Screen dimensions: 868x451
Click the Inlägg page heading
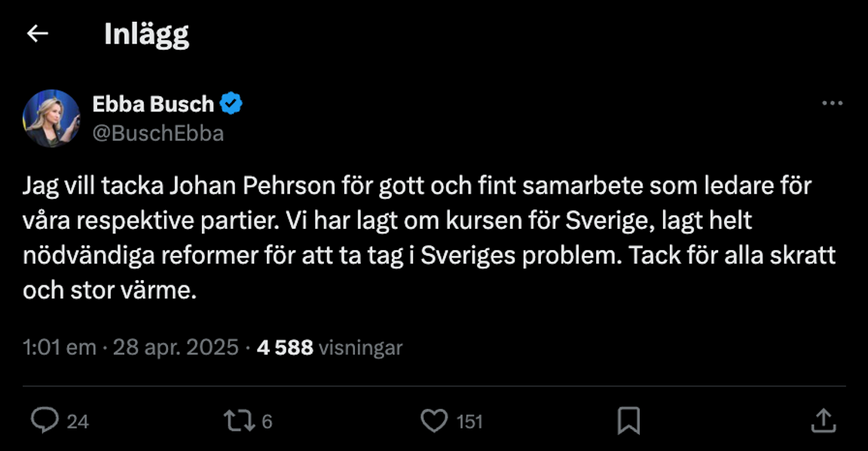coord(146,34)
